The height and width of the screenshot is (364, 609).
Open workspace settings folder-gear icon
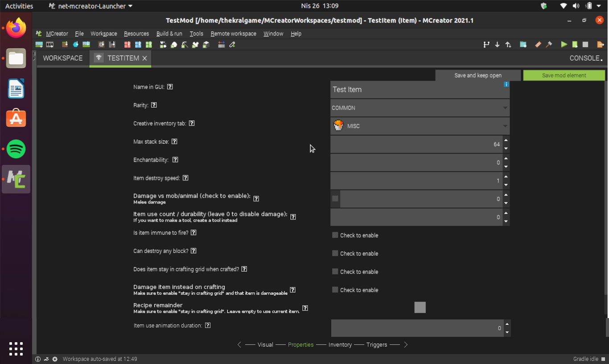(523, 45)
